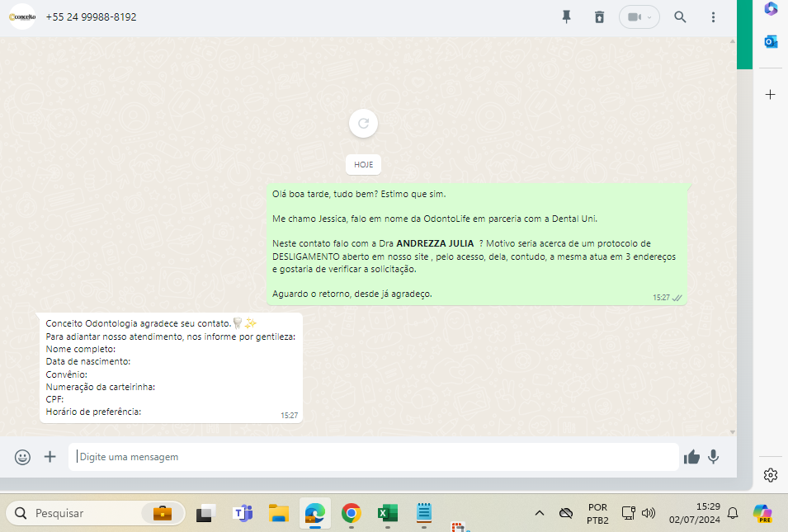Open the chat options three-dot menu
788x532 pixels.
[x=713, y=17]
